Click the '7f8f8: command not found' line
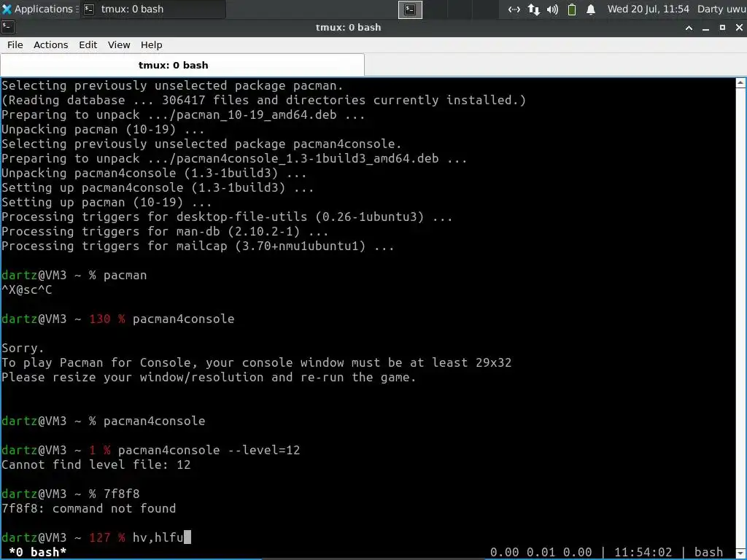Viewport: 747px width, 560px height. pos(88,508)
